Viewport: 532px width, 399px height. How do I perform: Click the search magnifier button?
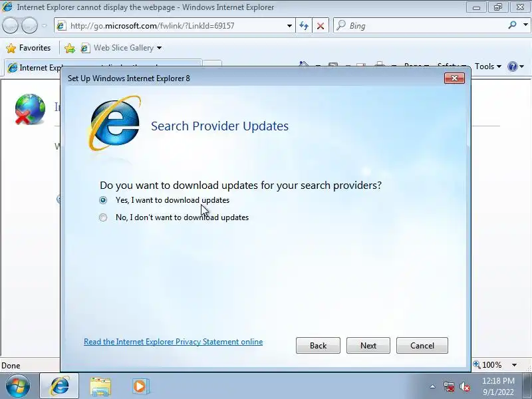(x=512, y=25)
